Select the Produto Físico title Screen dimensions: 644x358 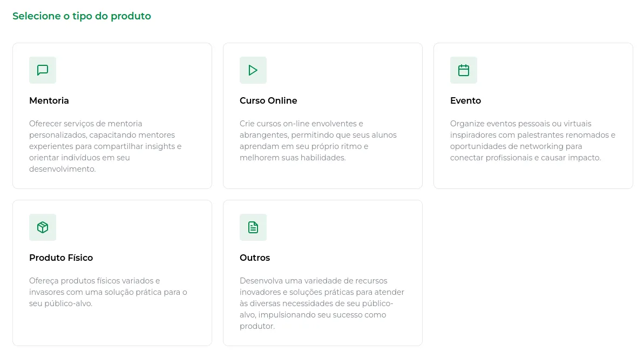point(61,258)
